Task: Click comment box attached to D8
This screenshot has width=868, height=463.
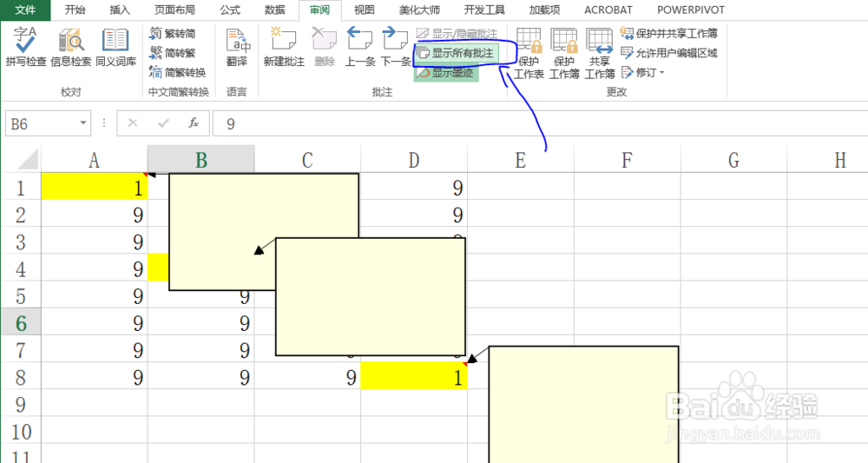Action: [583, 404]
